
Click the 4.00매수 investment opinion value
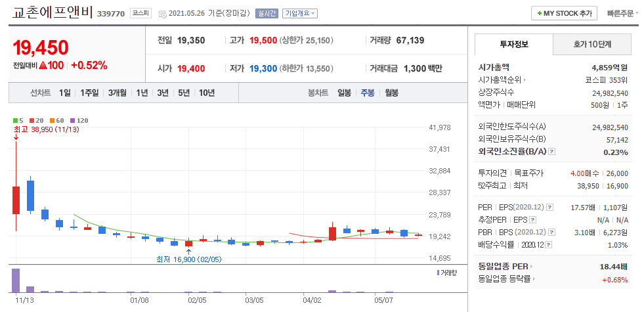pos(584,173)
